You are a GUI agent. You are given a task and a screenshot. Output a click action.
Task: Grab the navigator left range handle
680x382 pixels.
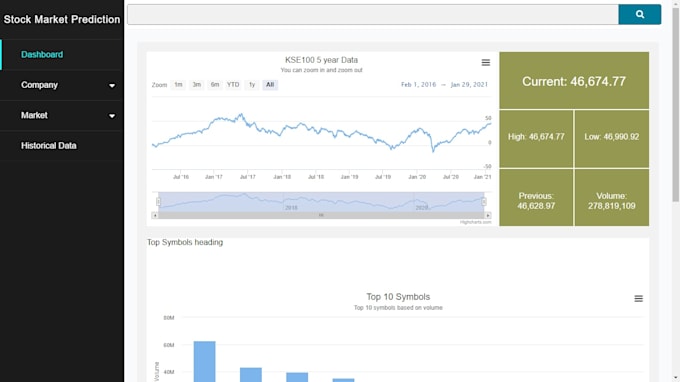(158, 202)
